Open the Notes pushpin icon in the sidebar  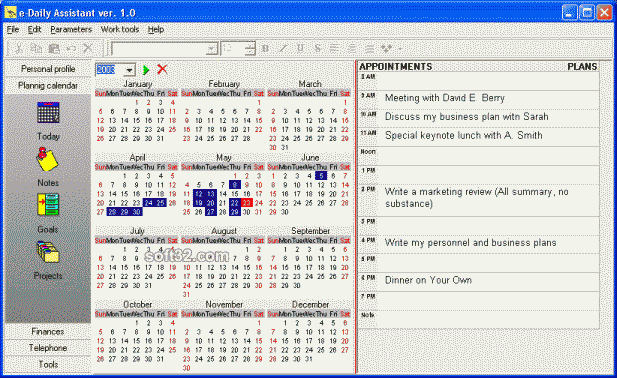pyautogui.click(x=47, y=159)
